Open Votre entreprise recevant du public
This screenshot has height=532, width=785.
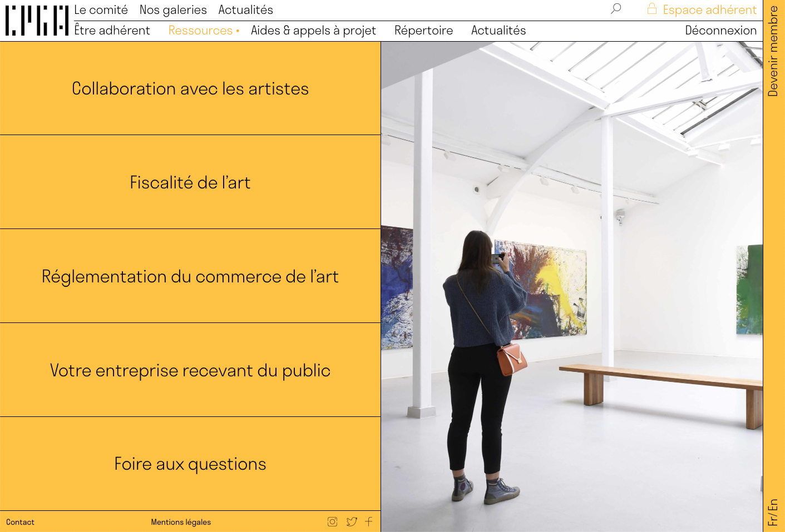[190, 370]
